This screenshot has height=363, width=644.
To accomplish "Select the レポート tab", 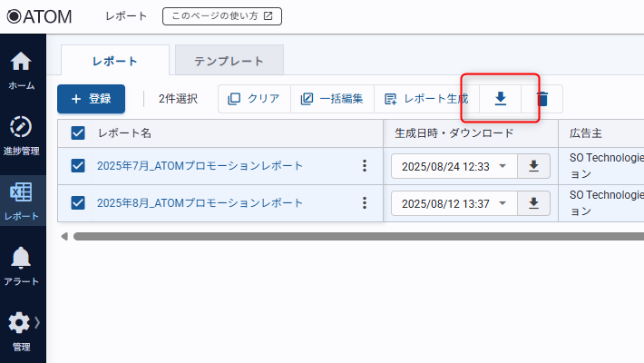I will [115, 61].
